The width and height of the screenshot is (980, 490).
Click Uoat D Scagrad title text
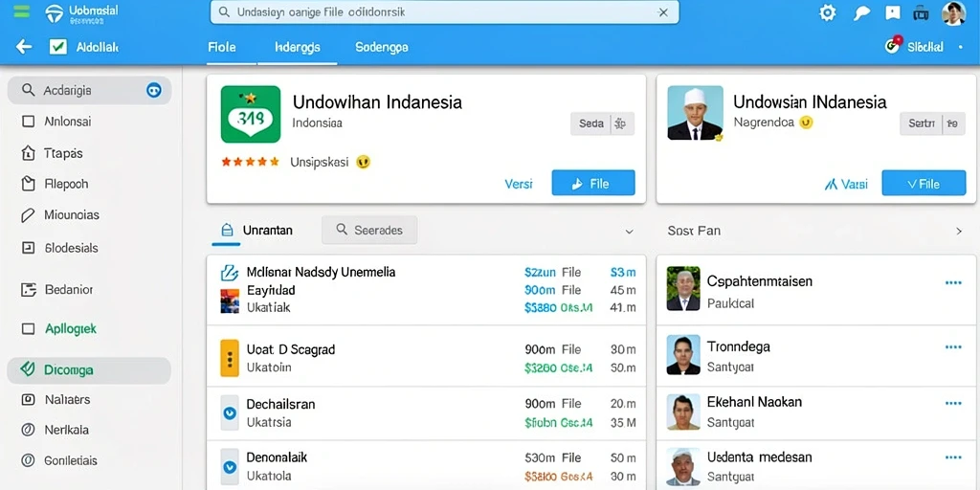pyautogui.click(x=291, y=349)
